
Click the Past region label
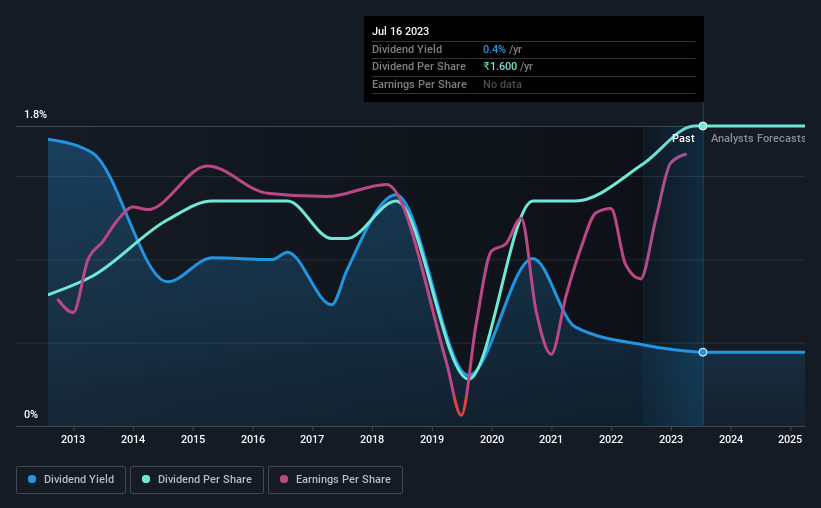[x=683, y=138]
